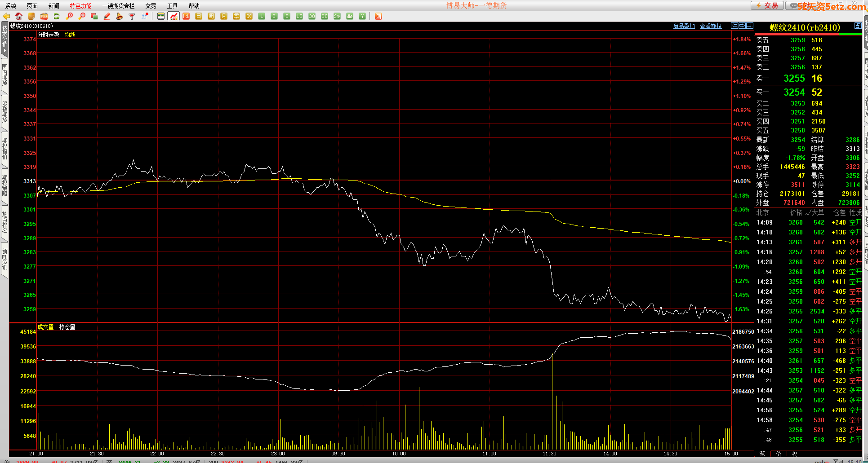Click the 持仓量 indicator label
This screenshot has width=868, height=463.
pyautogui.click(x=67, y=327)
